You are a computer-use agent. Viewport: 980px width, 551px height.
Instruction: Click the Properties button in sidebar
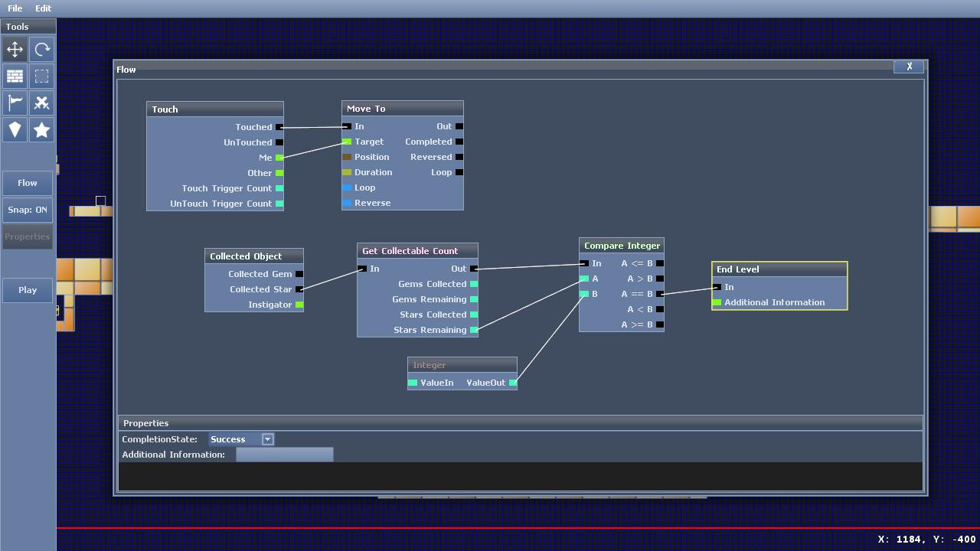[x=28, y=236]
